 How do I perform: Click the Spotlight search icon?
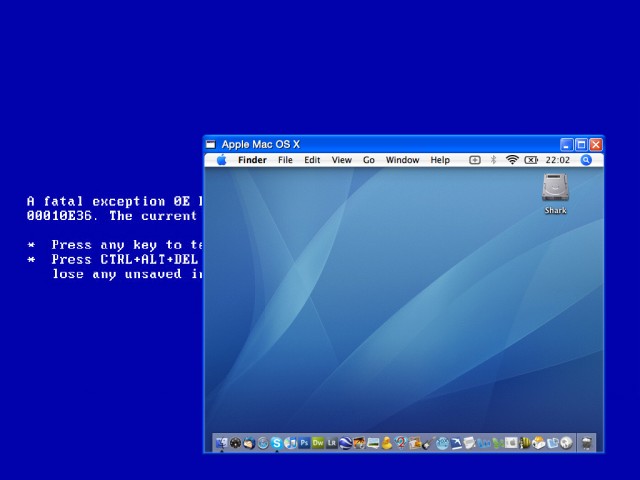click(587, 160)
